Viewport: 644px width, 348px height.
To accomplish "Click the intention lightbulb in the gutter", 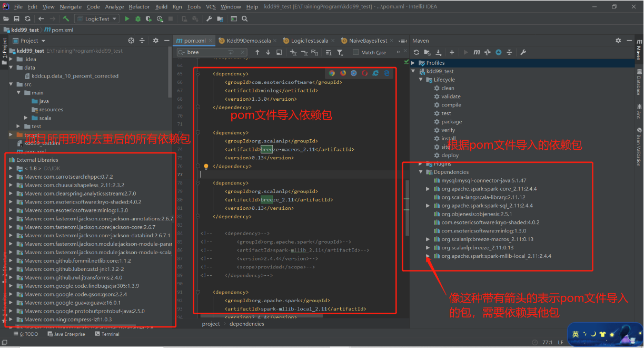I will [x=206, y=166].
